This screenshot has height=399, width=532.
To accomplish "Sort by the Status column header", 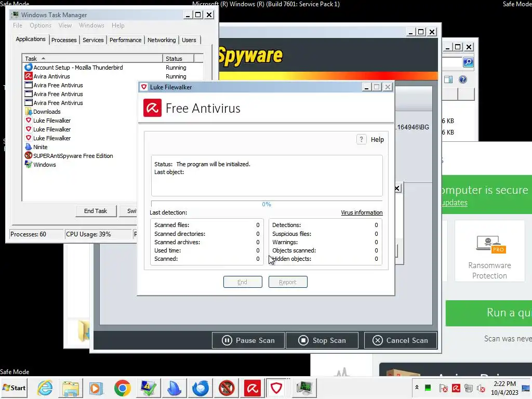I will pyautogui.click(x=178, y=58).
